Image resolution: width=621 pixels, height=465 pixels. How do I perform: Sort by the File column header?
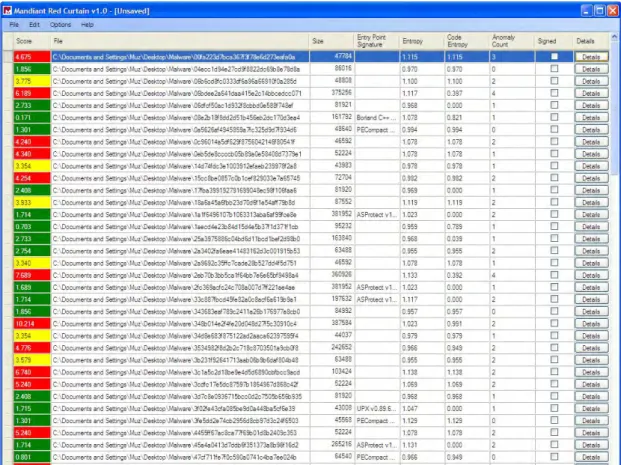pyautogui.click(x=180, y=41)
